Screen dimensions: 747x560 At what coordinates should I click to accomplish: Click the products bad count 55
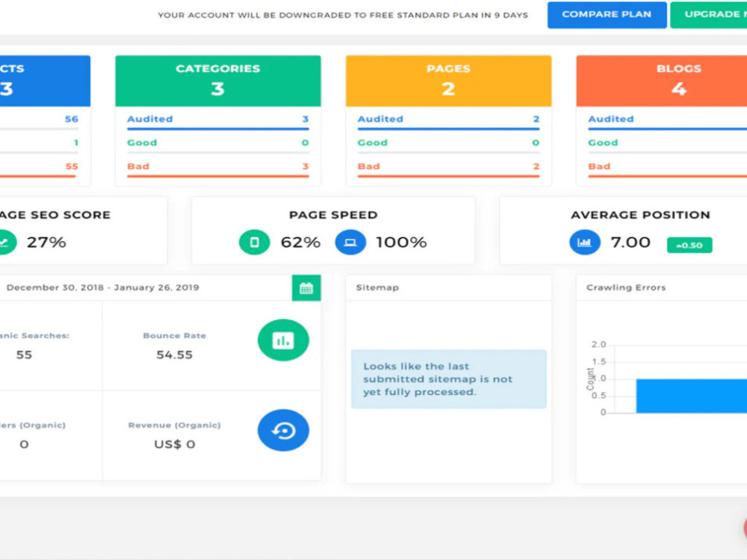(x=72, y=167)
